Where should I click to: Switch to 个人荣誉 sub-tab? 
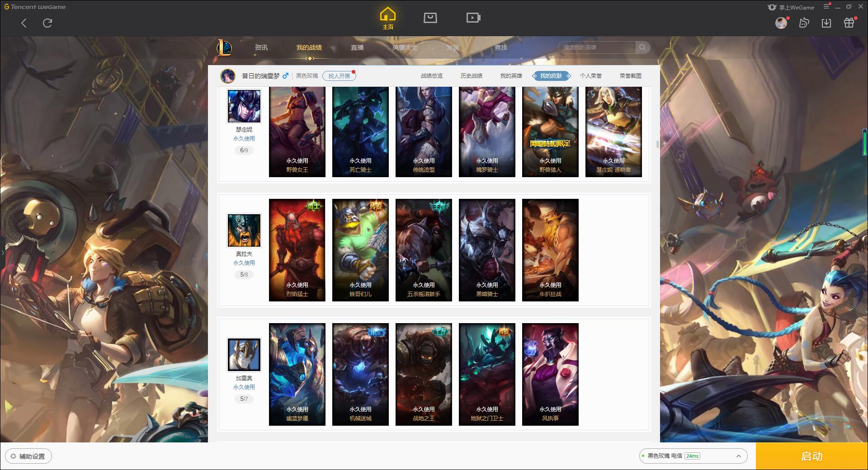[591, 76]
